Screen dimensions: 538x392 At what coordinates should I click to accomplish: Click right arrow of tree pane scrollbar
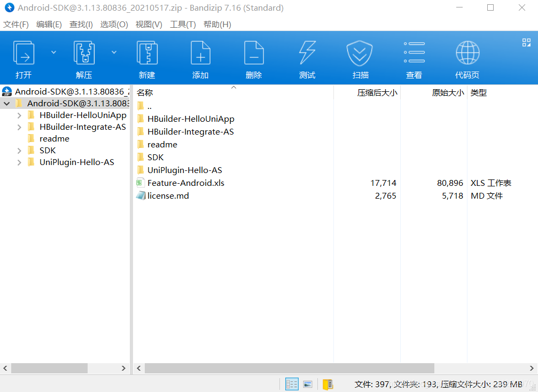(x=123, y=368)
